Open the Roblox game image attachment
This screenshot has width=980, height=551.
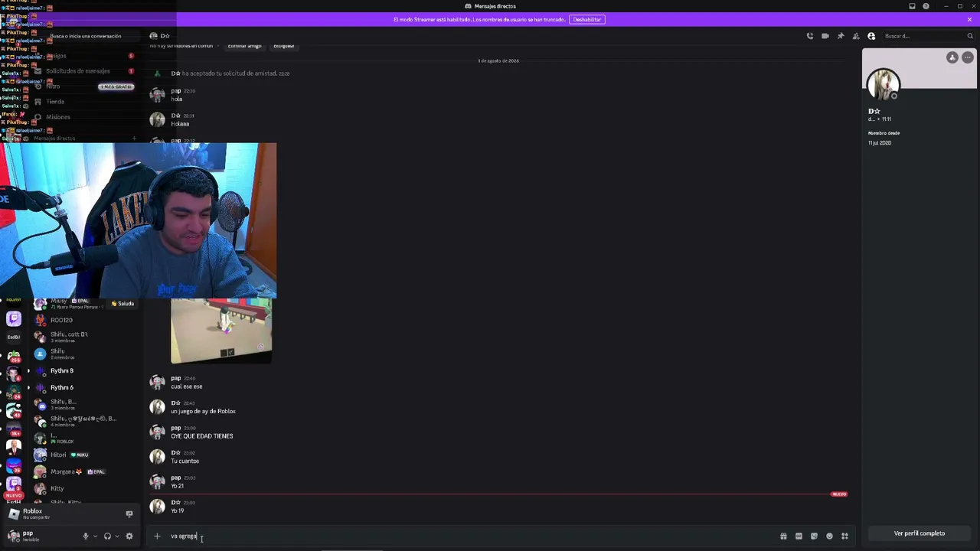[x=221, y=331]
